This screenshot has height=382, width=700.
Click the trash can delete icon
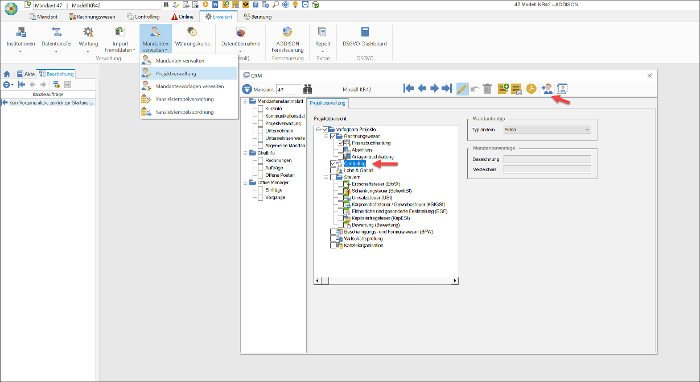(x=488, y=89)
